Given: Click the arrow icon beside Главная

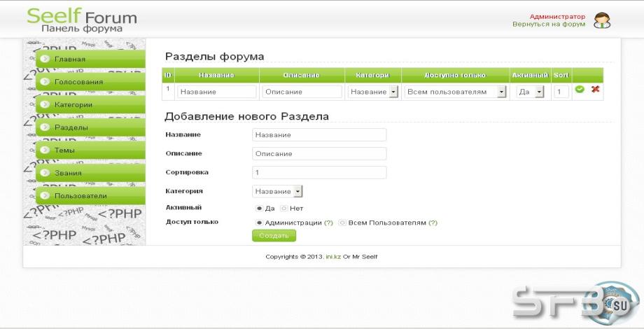Looking at the screenshot, I should (x=45, y=59).
